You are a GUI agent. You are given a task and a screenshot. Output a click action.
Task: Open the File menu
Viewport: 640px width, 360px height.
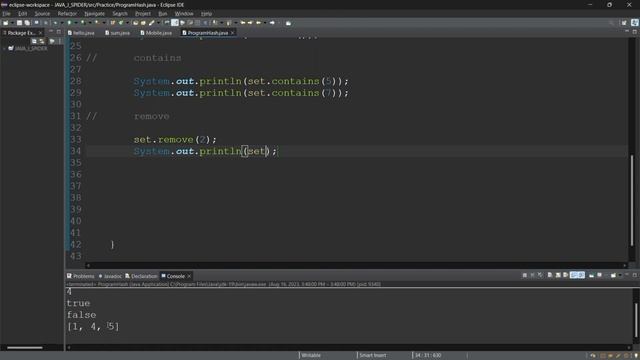point(6,13)
